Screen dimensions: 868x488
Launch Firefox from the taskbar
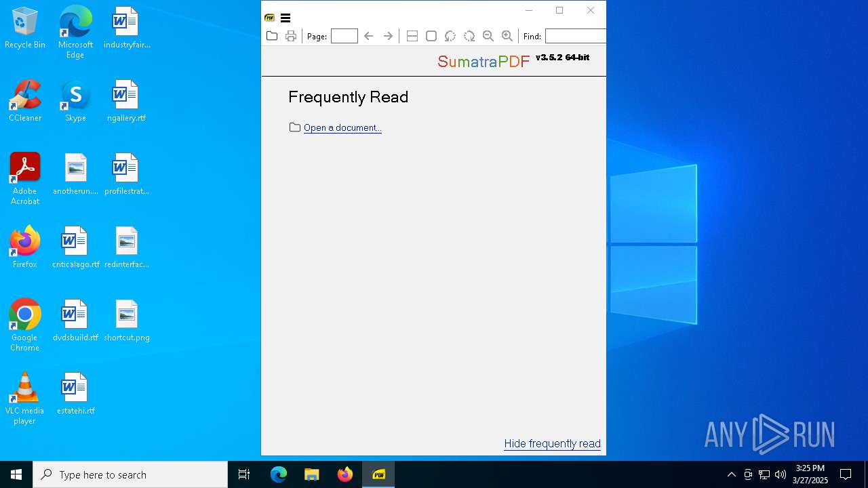pos(345,474)
